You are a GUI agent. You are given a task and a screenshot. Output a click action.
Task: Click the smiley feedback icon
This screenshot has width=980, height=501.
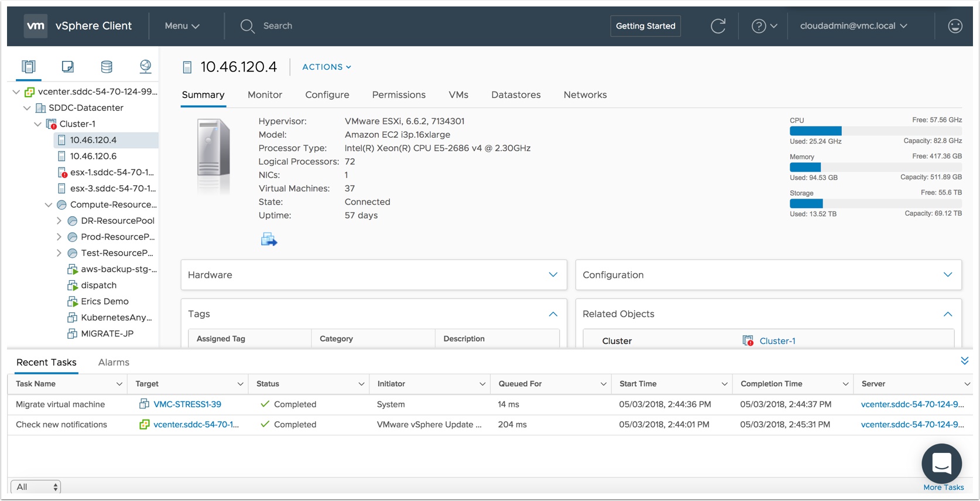pyautogui.click(x=955, y=26)
